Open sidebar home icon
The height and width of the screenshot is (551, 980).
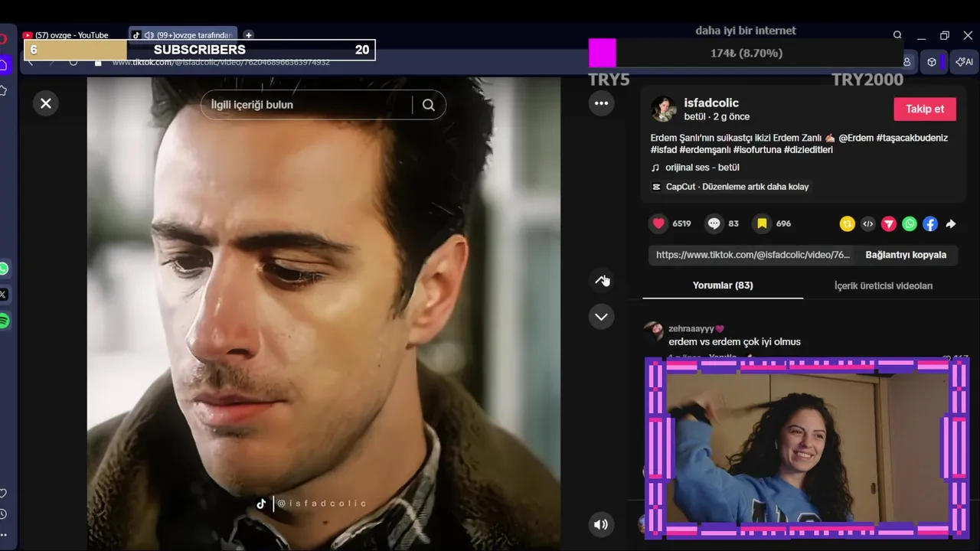click(x=4, y=66)
